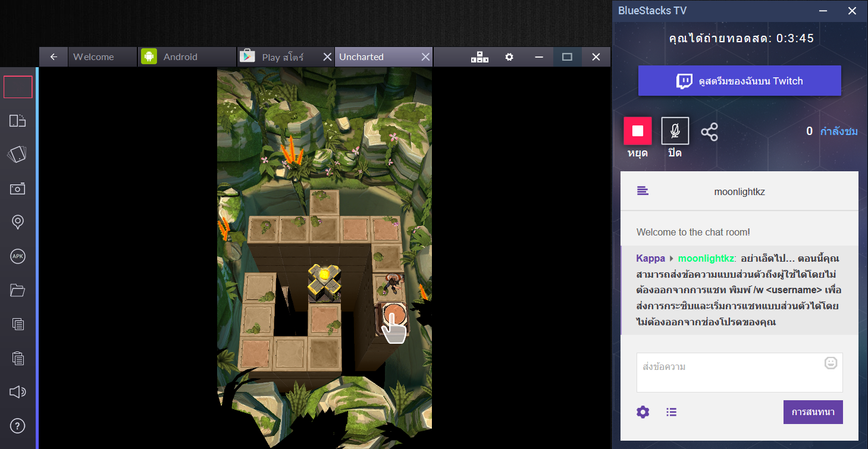
Task: Open the keyboard mapping controls icon
Action: 480,57
